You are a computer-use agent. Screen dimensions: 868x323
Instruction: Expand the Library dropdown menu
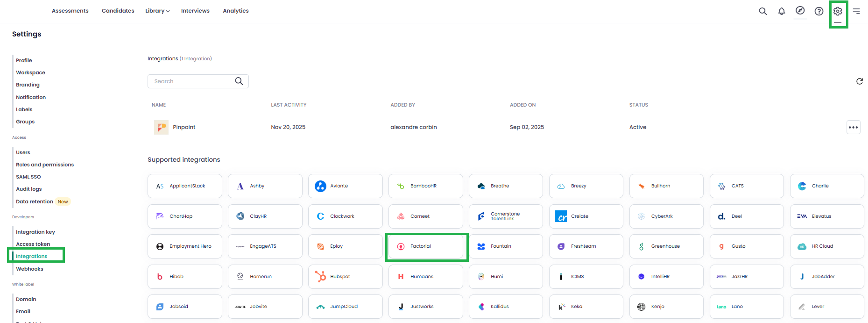[x=157, y=11]
